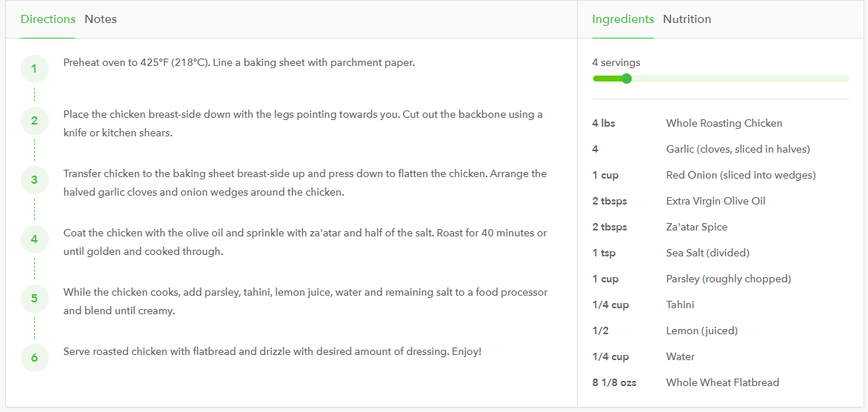Click the Red Onion ingredient
Viewport: 868px width, 412px height.
pos(740,175)
